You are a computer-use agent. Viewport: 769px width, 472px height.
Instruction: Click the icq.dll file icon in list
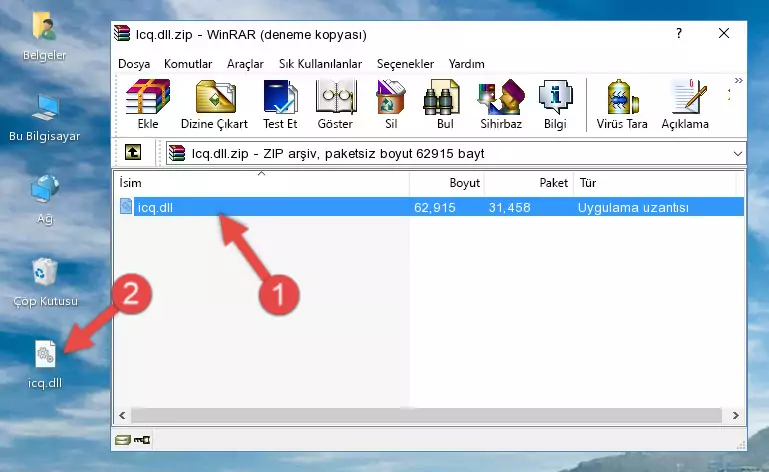(126, 207)
